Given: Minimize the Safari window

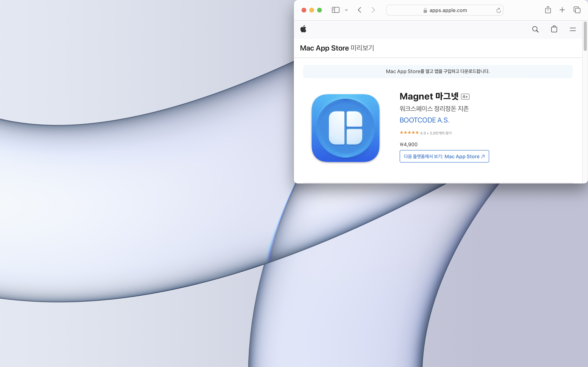Looking at the screenshot, I should click(312, 10).
